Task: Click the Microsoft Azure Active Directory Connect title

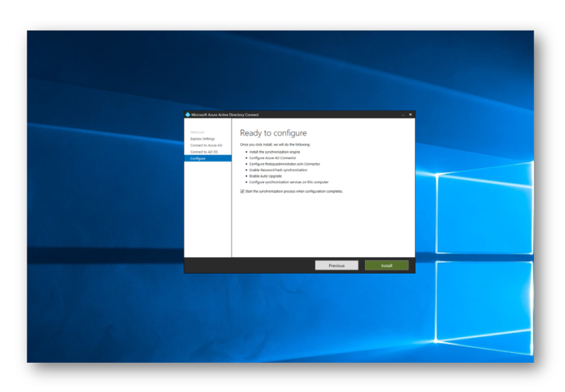Action: coord(225,114)
